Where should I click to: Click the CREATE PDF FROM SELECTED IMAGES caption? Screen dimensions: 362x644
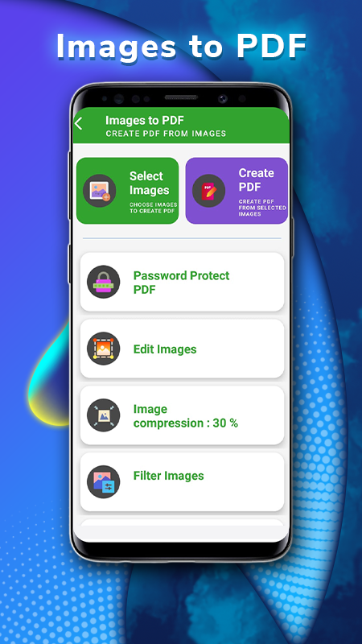point(262,208)
